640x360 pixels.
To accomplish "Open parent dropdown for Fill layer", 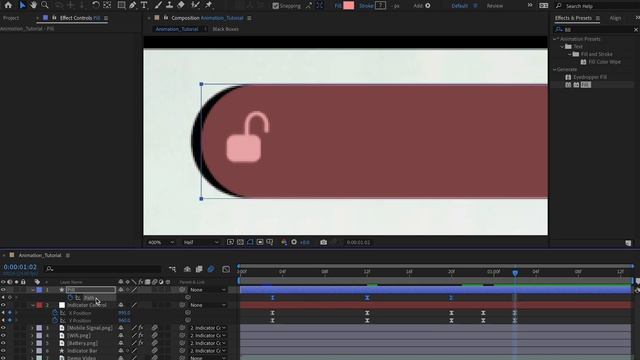I will (208, 290).
